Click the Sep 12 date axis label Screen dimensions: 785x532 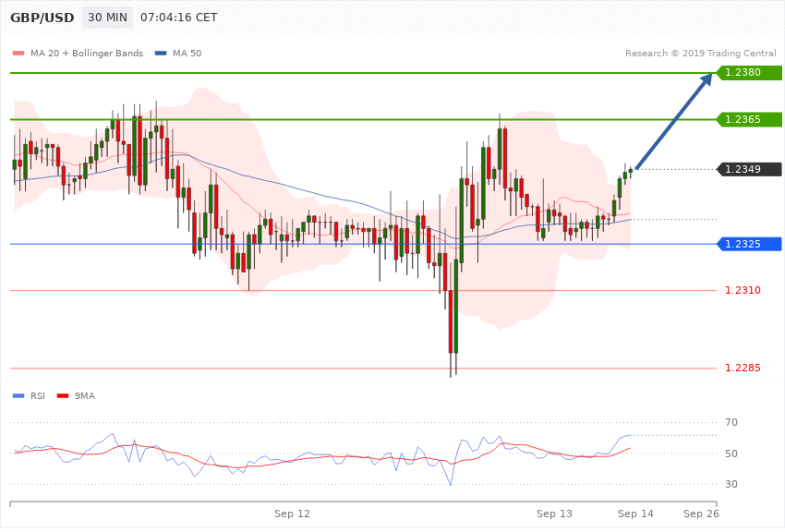tap(292, 514)
